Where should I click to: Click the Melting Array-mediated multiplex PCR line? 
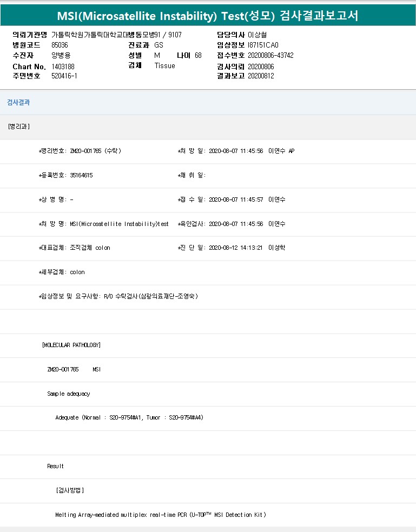161,515
